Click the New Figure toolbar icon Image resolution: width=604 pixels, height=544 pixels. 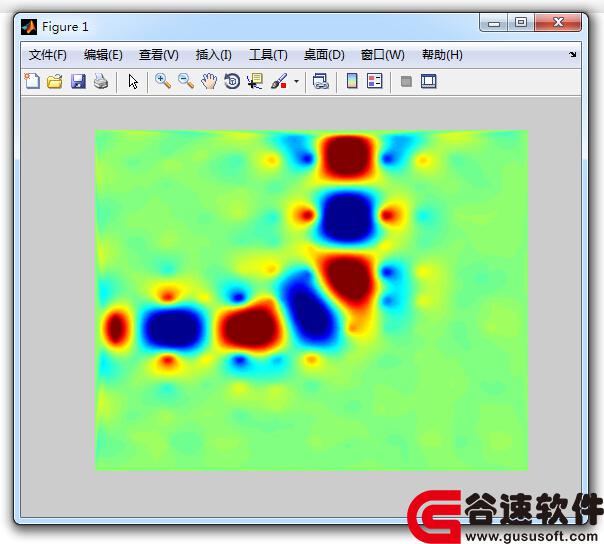click(x=32, y=81)
